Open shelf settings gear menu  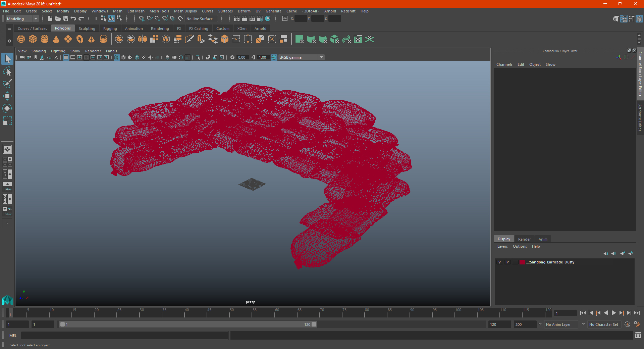[x=9, y=41]
